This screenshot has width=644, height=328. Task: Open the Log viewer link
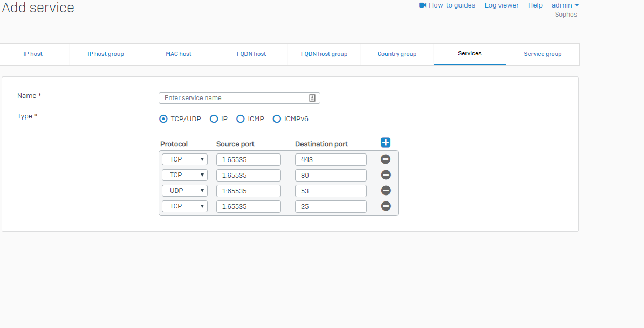(x=502, y=5)
